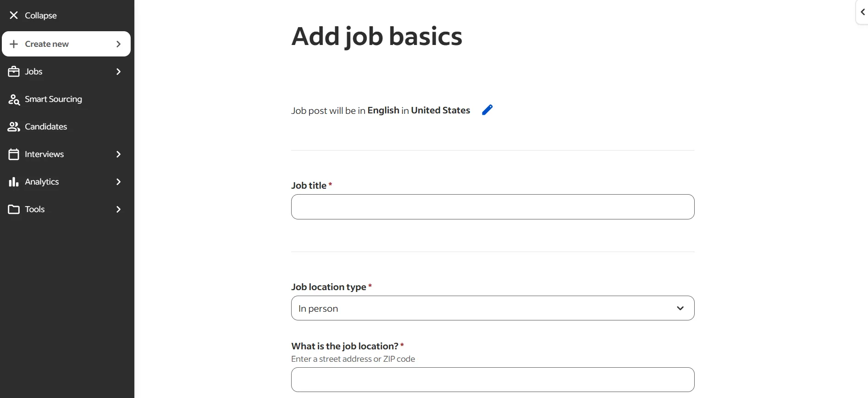Click the pencil icon to edit job language
This screenshot has width=868, height=398.
point(487,110)
